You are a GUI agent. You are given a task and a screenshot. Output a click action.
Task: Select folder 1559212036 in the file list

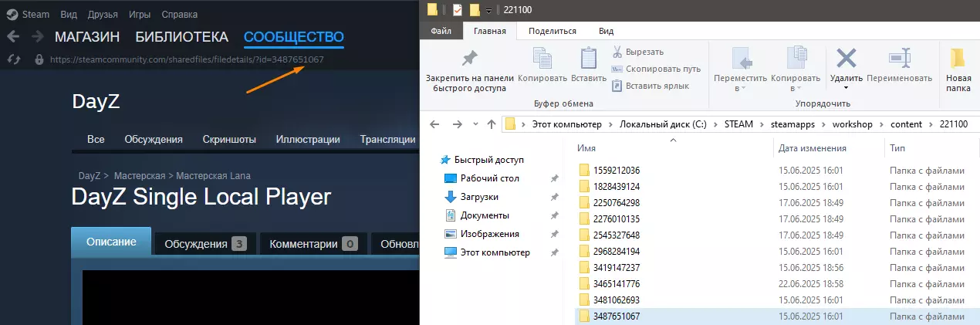coord(778,170)
